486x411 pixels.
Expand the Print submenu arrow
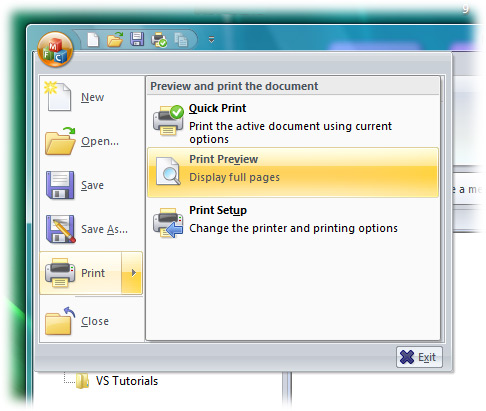[x=132, y=273]
